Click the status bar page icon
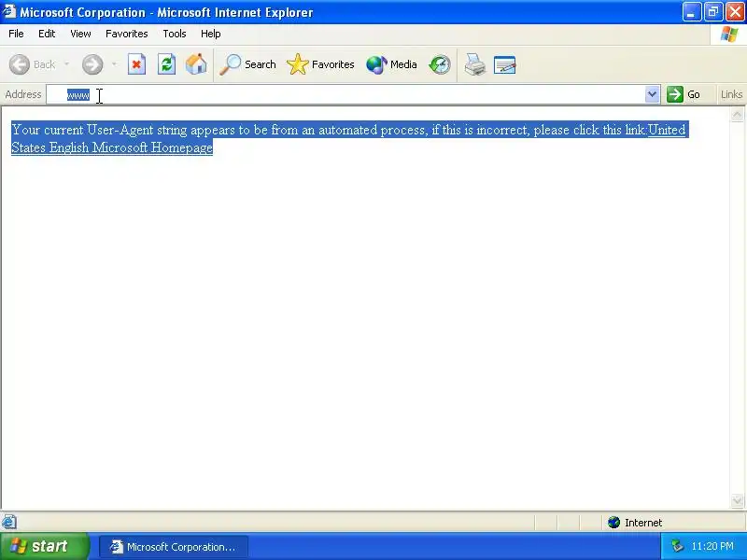Image resolution: width=747 pixels, height=560 pixels. coord(9,522)
